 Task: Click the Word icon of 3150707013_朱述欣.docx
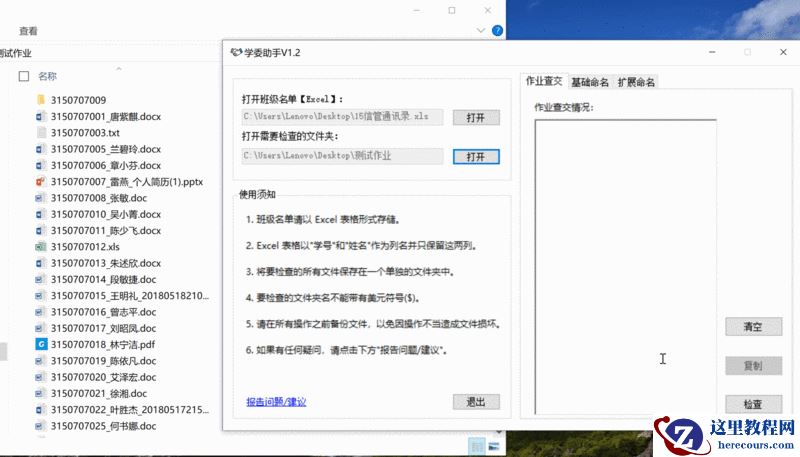[41, 263]
